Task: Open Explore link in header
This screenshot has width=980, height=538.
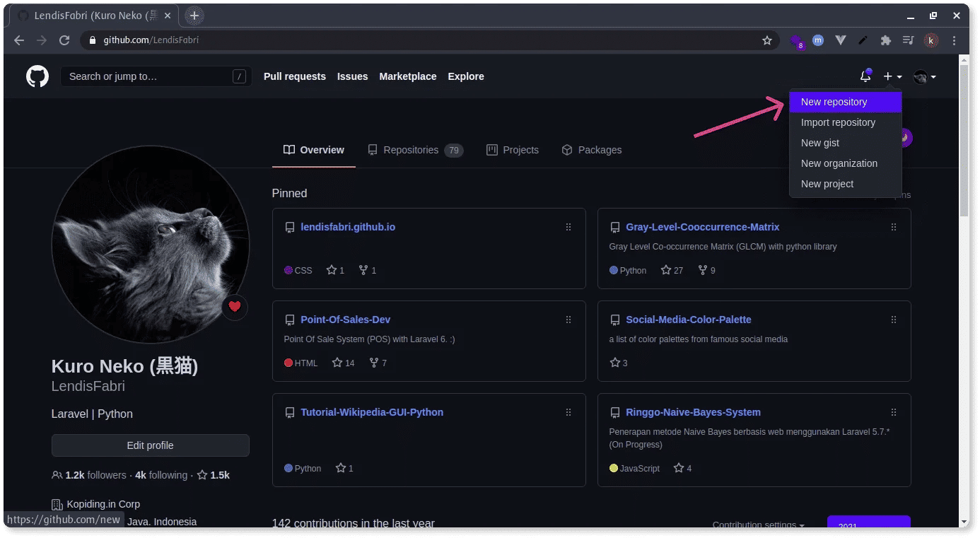Action: pos(466,76)
